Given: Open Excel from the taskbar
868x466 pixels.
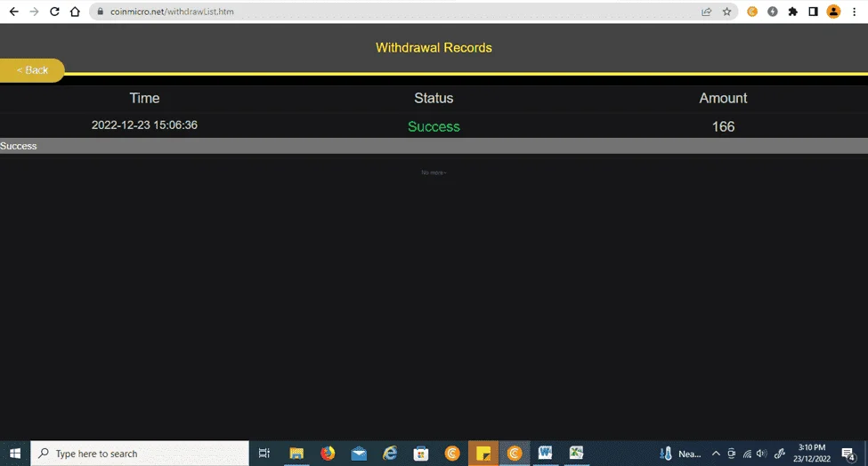Looking at the screenshot, I should pos(576,454).
